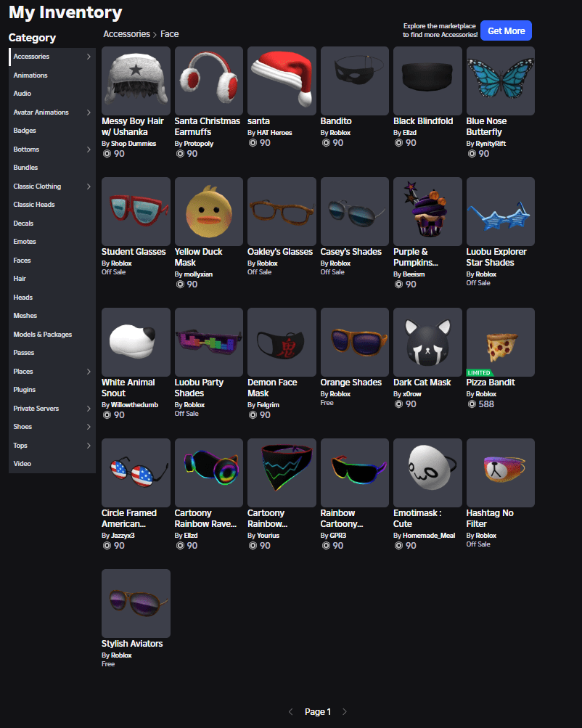Click the Page 1 pagination label
This screenshot has height=728, width=582.
point(318,712)
